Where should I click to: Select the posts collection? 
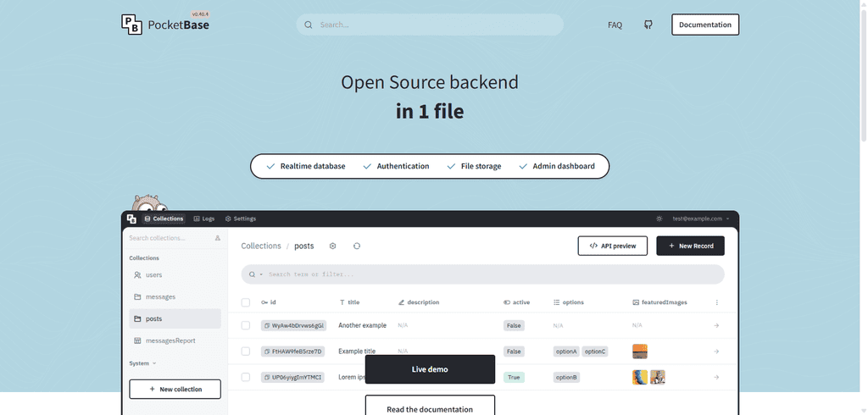coord(175,318)
